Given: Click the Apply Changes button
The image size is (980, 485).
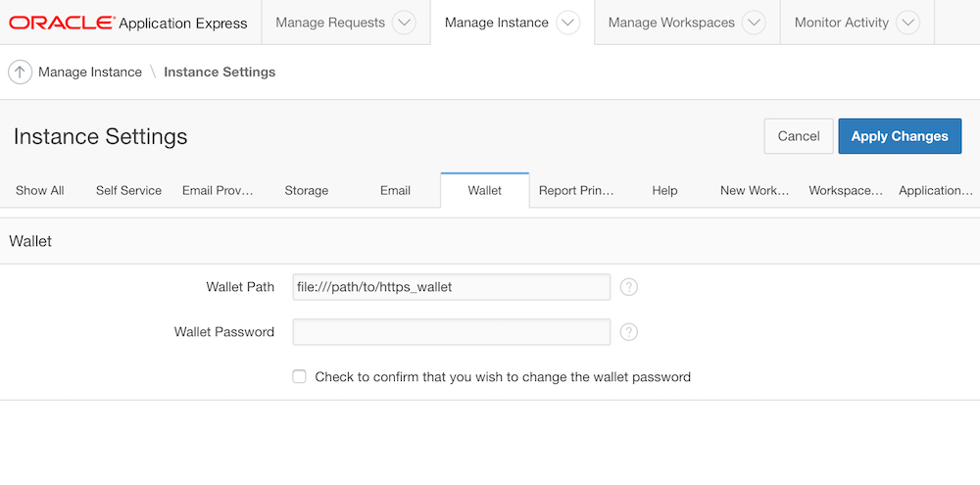Looking at the screenshot, I should 900,136.
